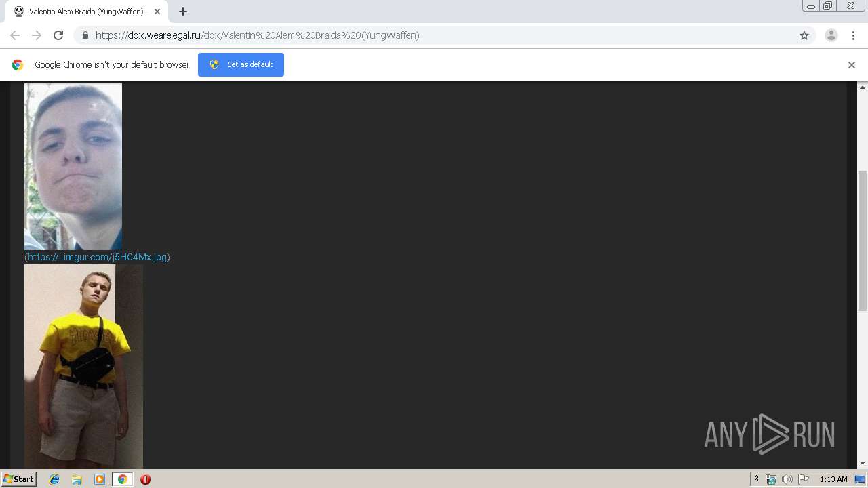Bookmark this page with star icon
Viewport: 868px width, 488px height.
pos(804,35)
